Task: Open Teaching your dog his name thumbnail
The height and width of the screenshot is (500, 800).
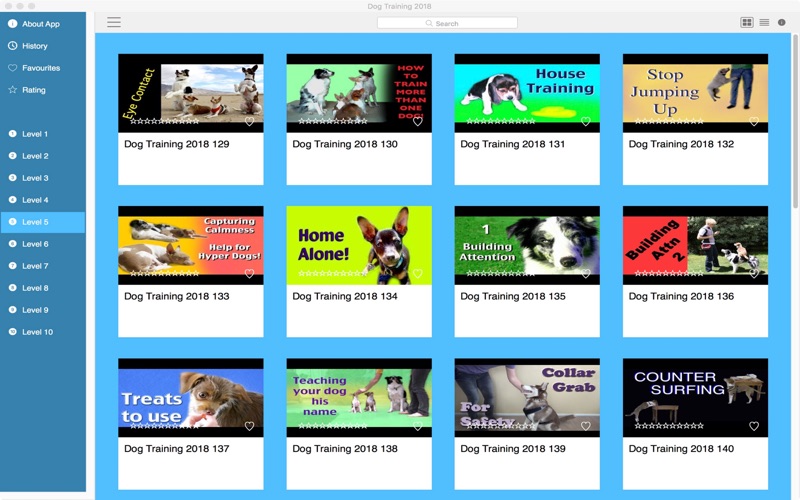Action: coord(359,397)
